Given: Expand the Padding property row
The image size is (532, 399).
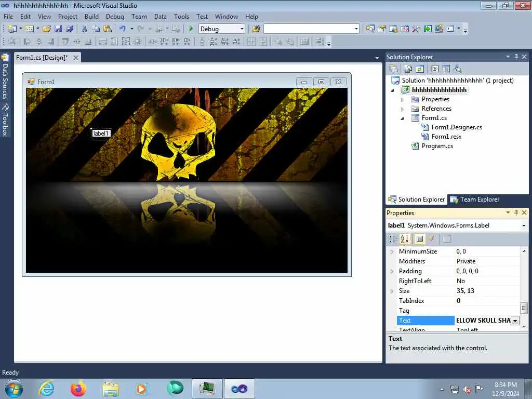Looking at the screenshot, I should click(x=392, y=271).
